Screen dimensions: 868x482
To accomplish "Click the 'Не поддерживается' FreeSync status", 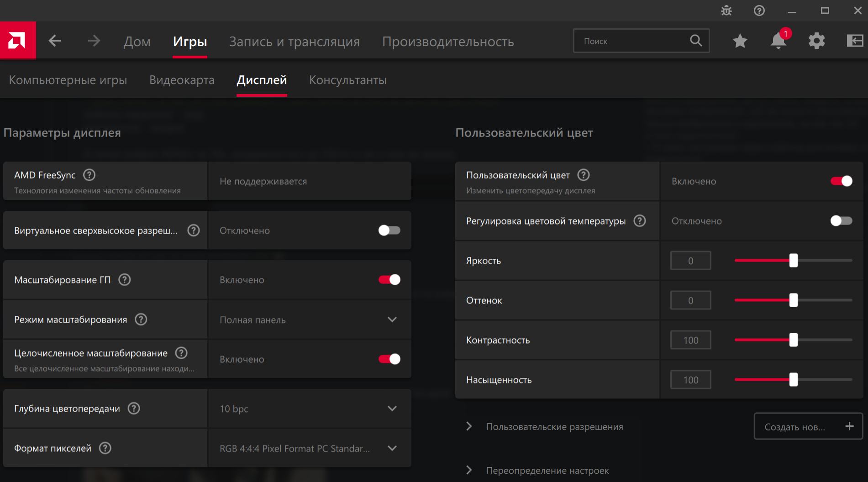I will pos(263,181).
